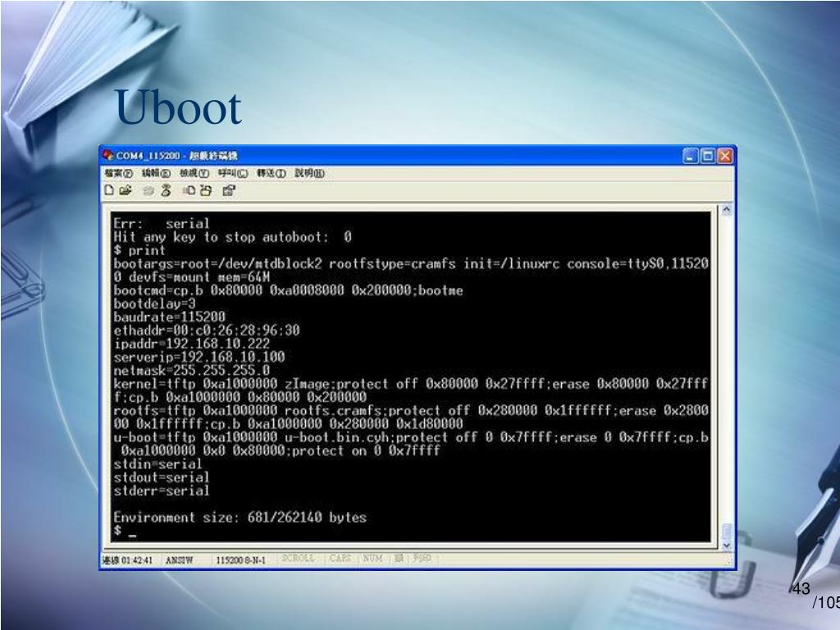Image resolution: width=840 pixels, height=630 pixels.
Task: Open the 說明(H) Help menu
Action: [x=309, y=173]
